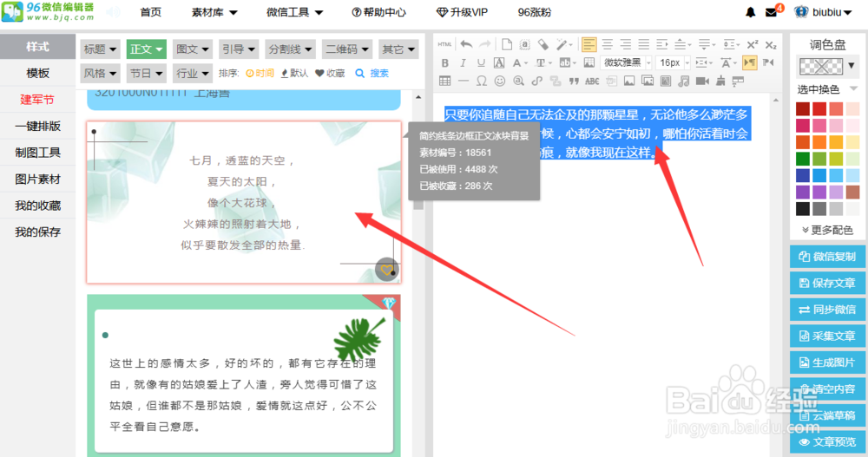This screenshot has width=868, height=457.
Task: Insert a single image
Action: (x=628, y=81)
